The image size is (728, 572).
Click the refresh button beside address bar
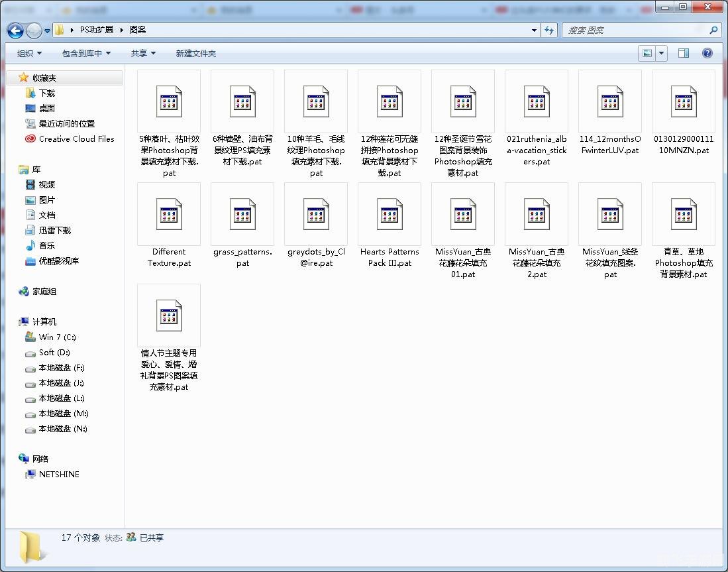pos(549,30)
